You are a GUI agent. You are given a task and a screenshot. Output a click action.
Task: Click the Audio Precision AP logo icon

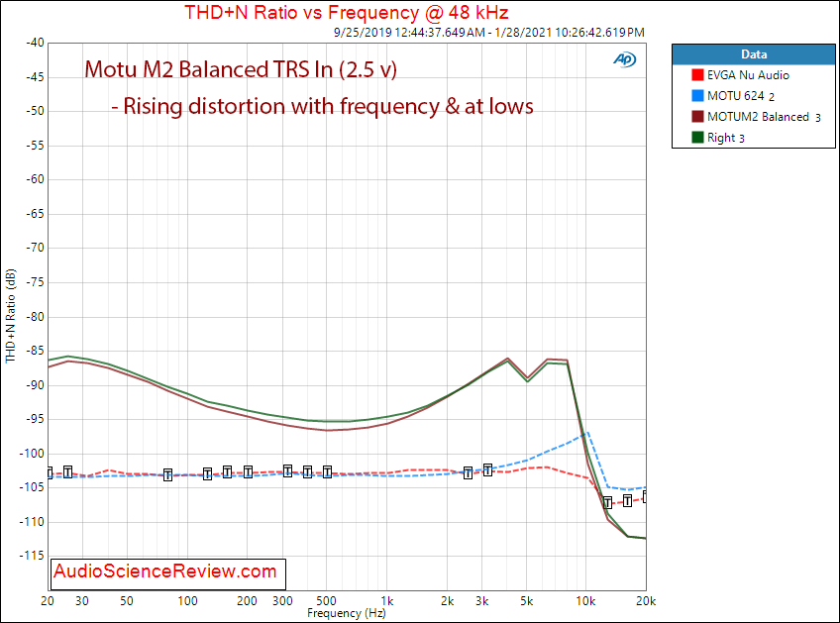point(625,59)
